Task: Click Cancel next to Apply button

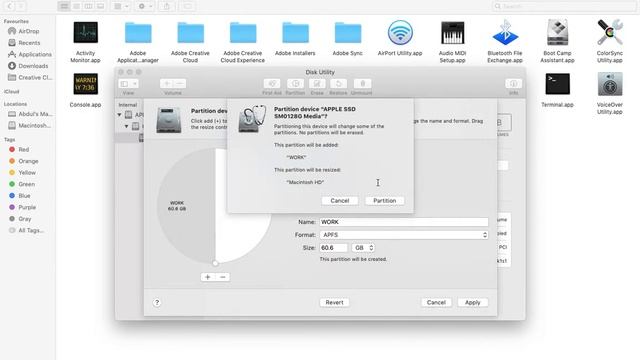Action: tap(436, 302)
